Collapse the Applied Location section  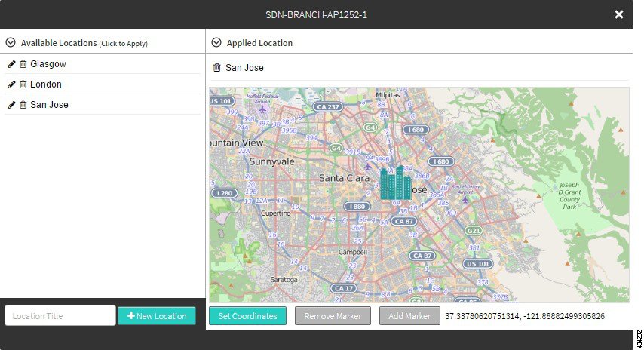[x=216, y=43]
